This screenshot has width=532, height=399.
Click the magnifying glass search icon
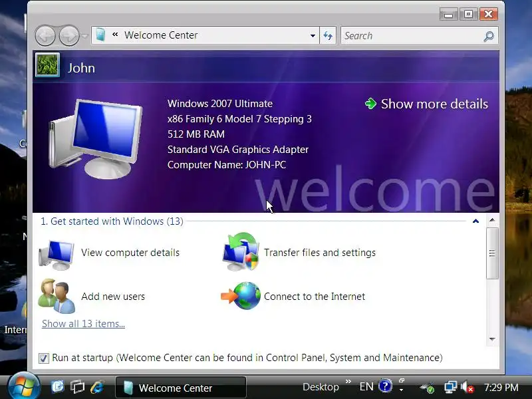(489, 36)
